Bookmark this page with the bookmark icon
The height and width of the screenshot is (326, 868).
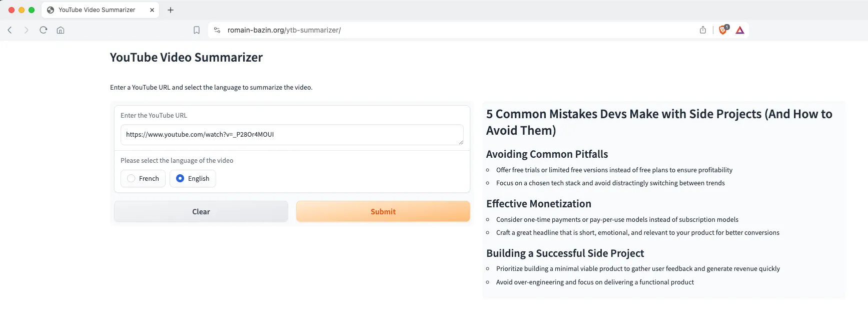click(197, 30)
